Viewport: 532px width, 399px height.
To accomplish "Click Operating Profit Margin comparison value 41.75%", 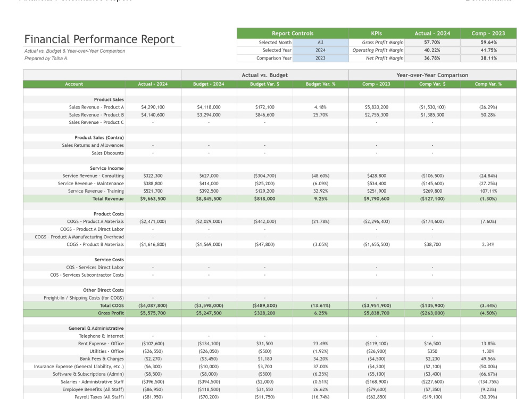I will (488, 50).
